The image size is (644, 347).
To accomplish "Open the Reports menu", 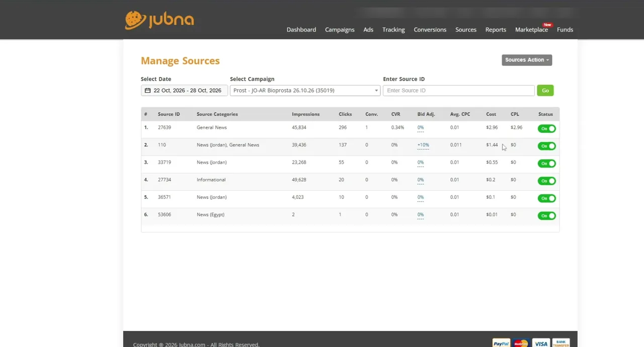I will (x=496, y=30).
